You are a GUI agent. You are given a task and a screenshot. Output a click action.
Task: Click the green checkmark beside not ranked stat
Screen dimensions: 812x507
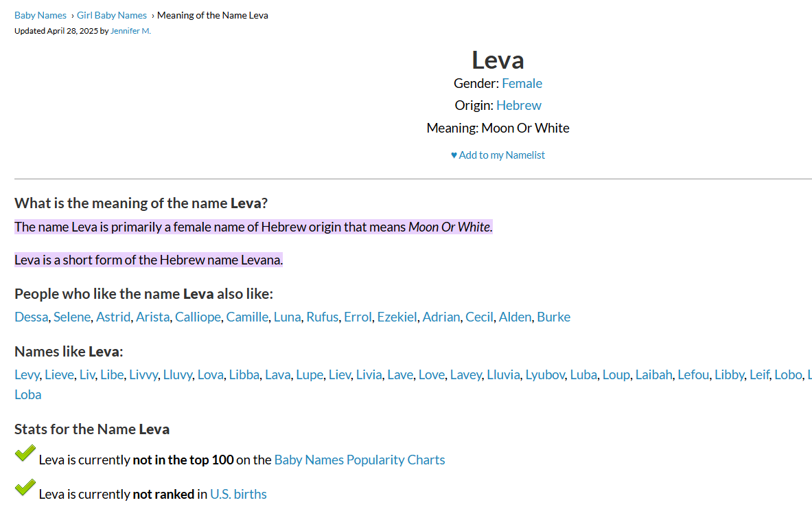click(25, 487)
